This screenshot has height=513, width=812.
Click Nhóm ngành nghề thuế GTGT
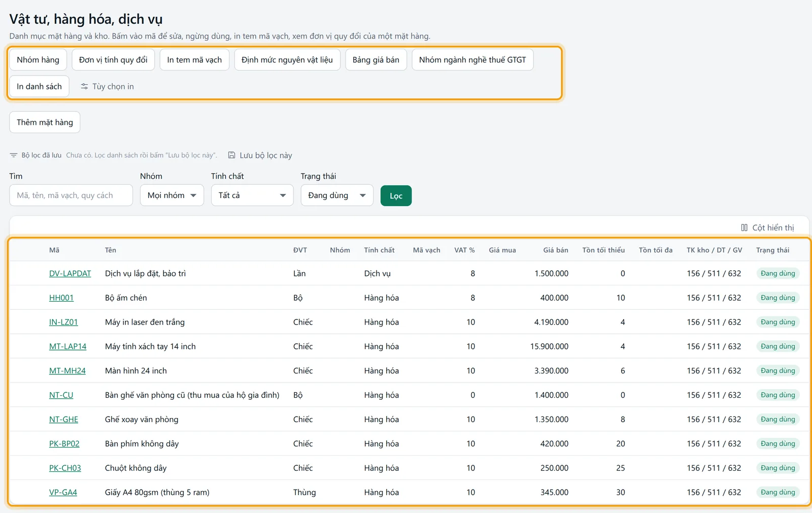point(472,60)
